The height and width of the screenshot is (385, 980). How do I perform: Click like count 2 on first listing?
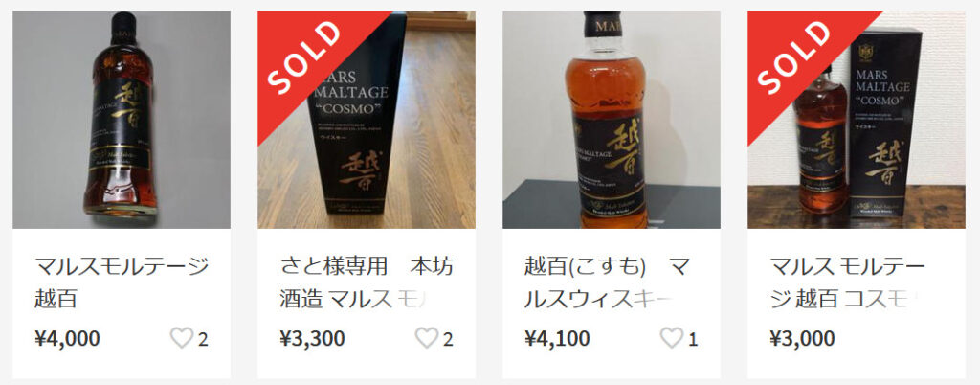(x=203, y=339)
